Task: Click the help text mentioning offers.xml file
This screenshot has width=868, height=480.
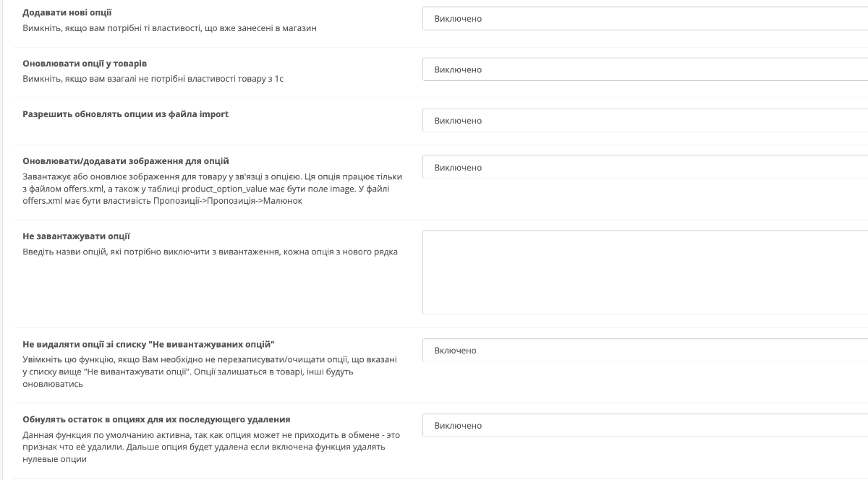Action: (x=213, y=189)
